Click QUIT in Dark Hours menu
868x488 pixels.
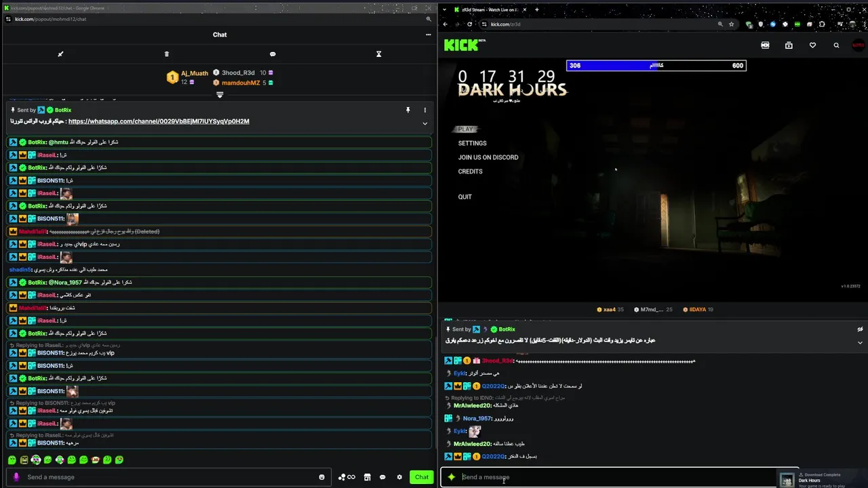click(465, 197)
